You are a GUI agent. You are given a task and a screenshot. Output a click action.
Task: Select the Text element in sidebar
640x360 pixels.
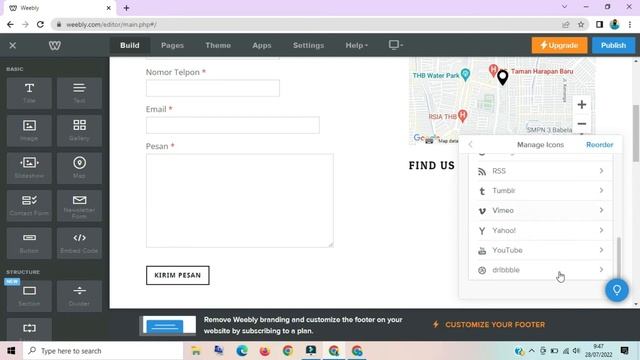(79, 93)
